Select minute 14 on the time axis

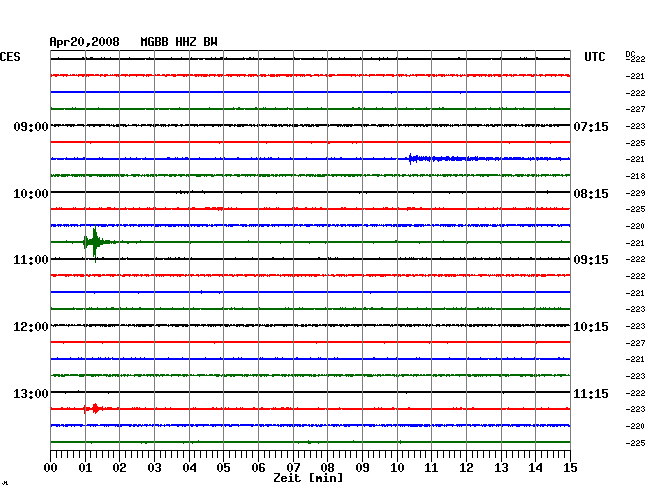(536, 468)
